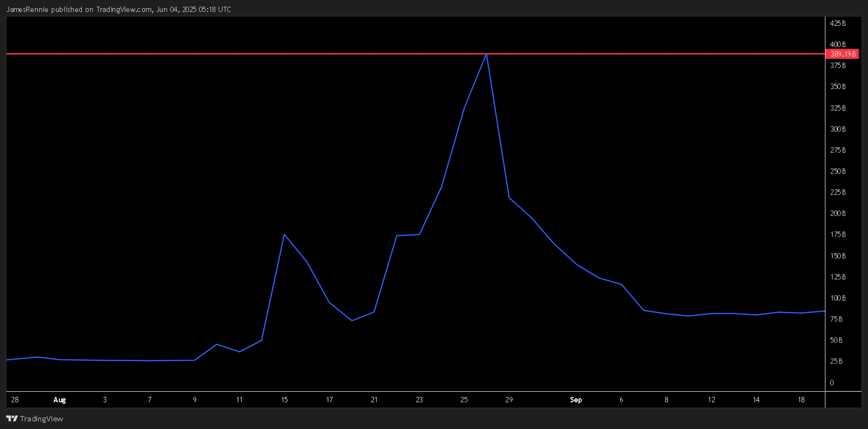Click the 25 date label on time axis
868x429 pixels.
click(x=464, y=400)
